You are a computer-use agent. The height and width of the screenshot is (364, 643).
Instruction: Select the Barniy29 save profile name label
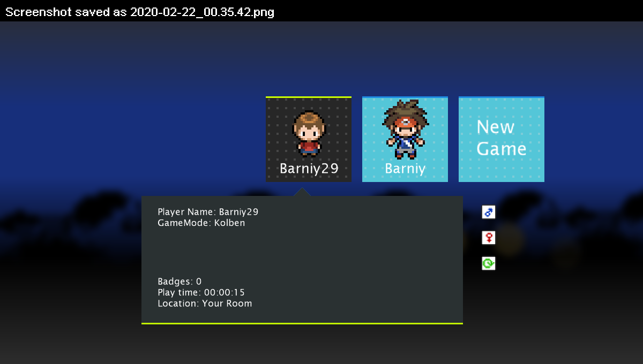point(309,169)
